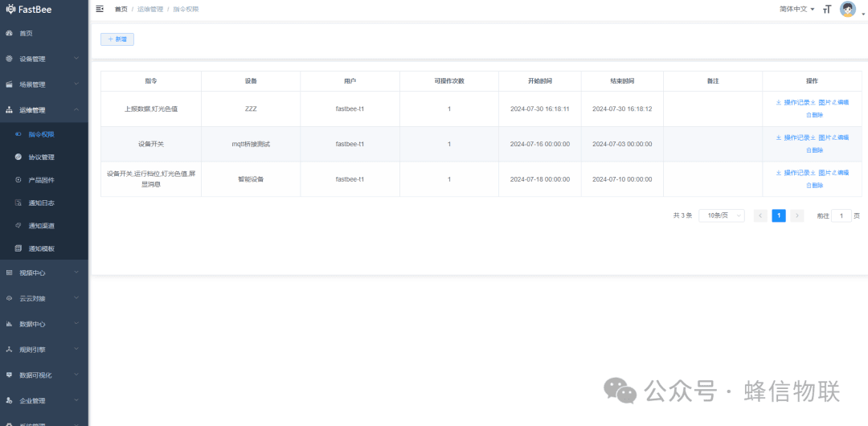The width and height of the screenshot is (868, 426).
Task: Go to 首页 breadcrumb link
Action: click(x=121, y=10)
